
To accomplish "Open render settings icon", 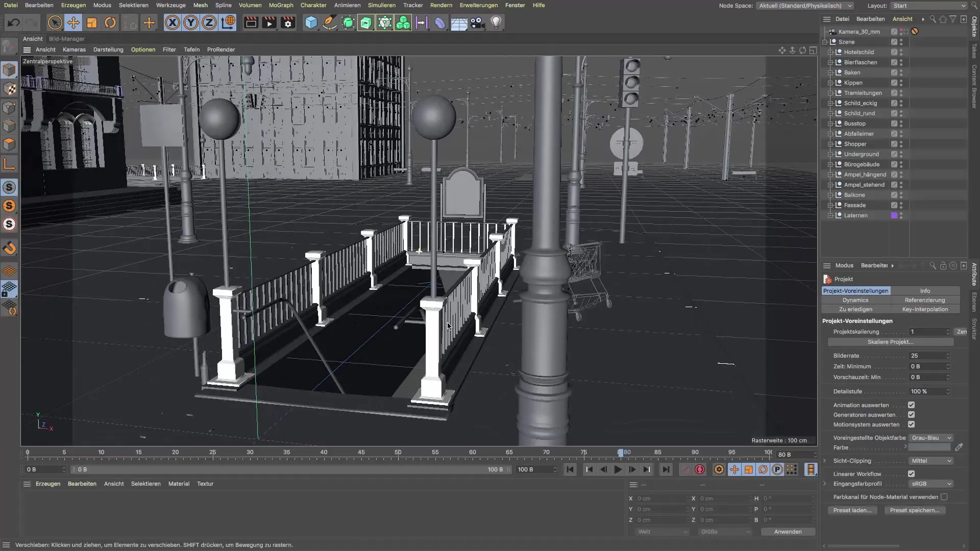I will click(288, 23).
